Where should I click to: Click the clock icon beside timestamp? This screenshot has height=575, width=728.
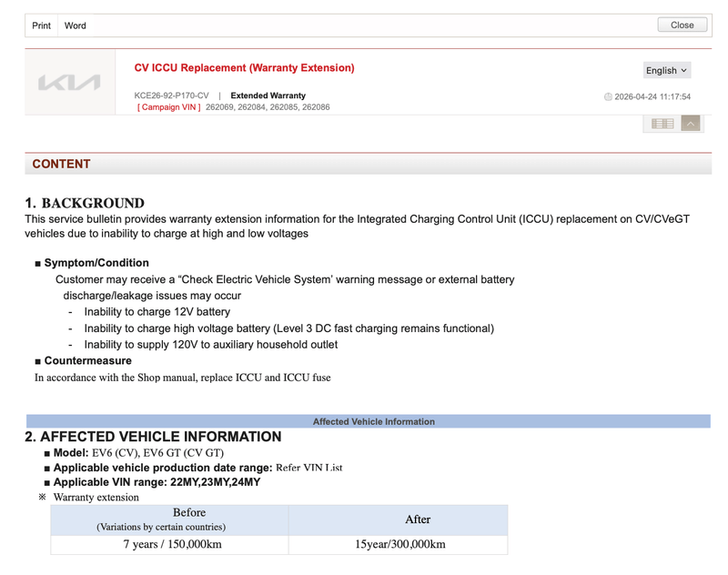608,96
